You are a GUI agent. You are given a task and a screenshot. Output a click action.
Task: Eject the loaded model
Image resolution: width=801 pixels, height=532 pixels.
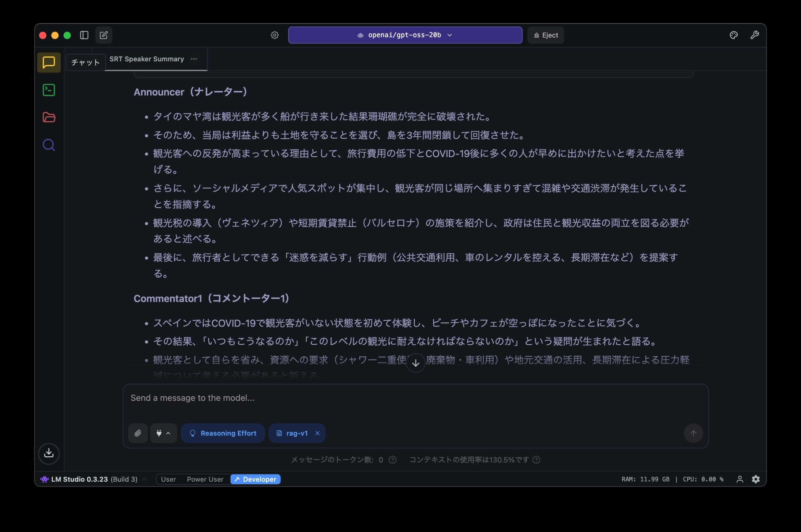click(545, 35)
